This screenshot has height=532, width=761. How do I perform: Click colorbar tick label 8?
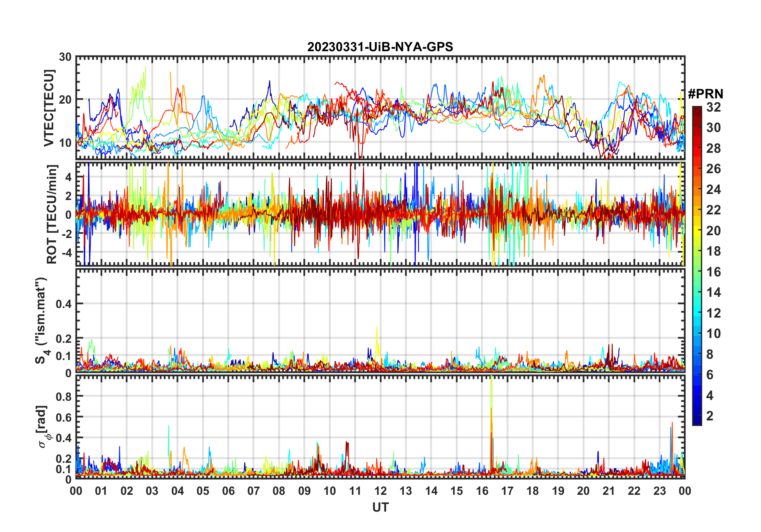710,354
